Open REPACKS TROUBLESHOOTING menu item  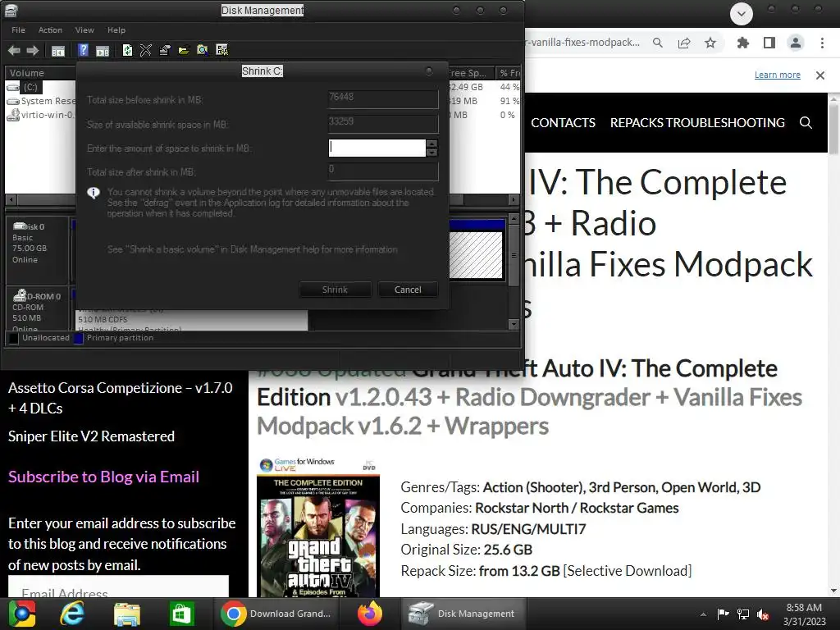point(697,123)
